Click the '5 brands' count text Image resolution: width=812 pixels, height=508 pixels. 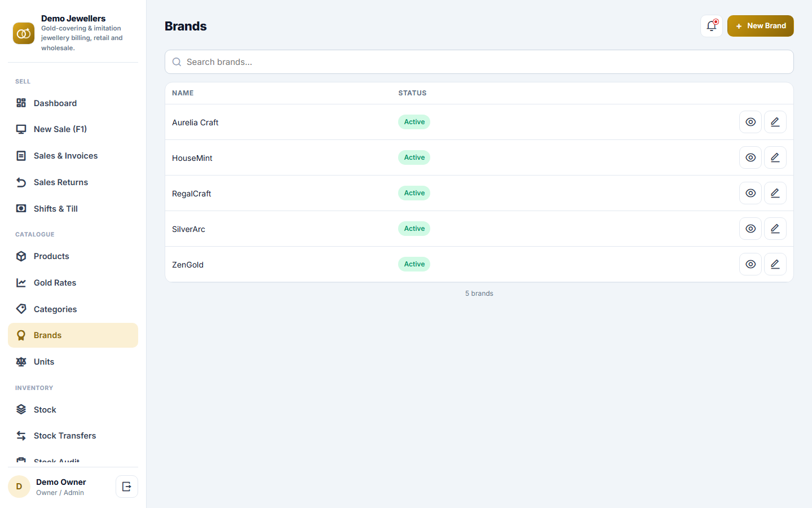[479, 294]
